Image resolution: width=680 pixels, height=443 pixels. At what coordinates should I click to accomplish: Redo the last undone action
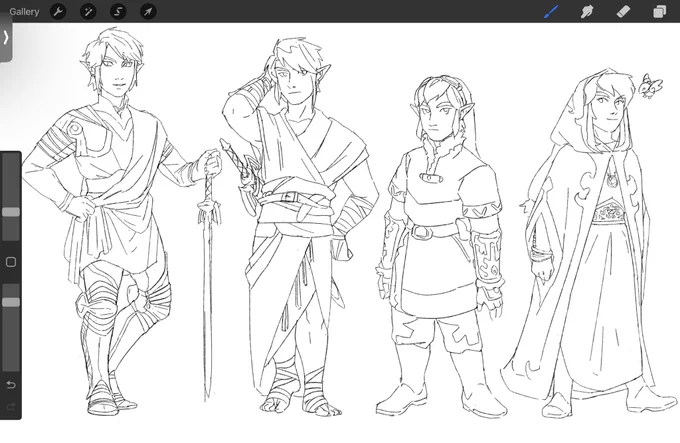click(x=11, y=407)
